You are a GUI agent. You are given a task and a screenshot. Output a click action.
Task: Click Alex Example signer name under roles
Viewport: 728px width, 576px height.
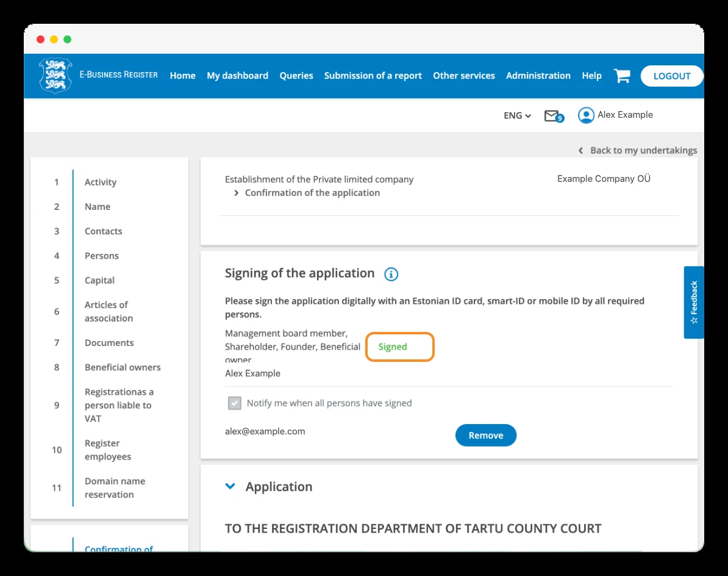pos(252,373)
